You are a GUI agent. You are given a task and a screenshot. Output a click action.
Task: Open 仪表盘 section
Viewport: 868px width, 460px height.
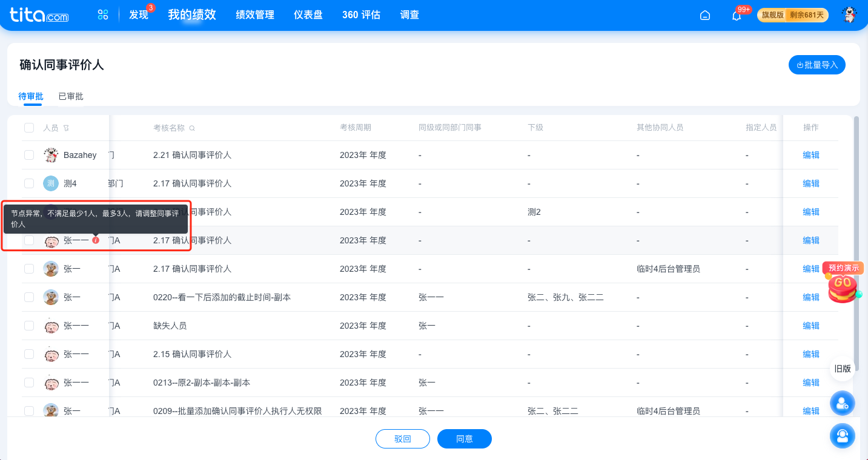pyautogui.click(x=308, y=15)
